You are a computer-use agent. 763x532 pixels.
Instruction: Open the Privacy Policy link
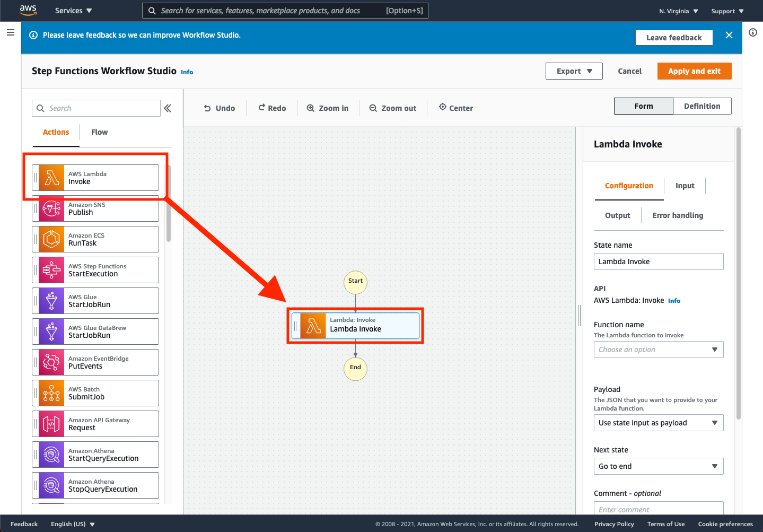coord(614,524)
